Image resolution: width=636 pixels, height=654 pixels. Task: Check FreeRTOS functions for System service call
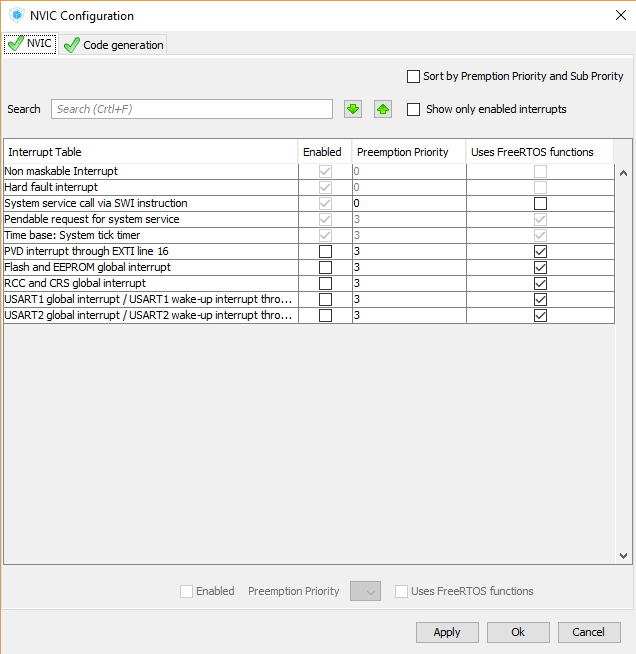pos(540,203)
